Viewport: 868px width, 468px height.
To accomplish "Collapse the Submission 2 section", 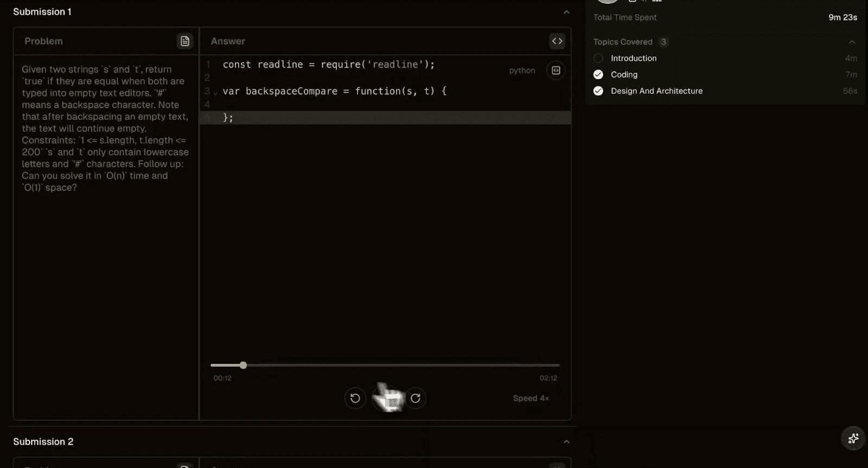I will pos(566,442).
